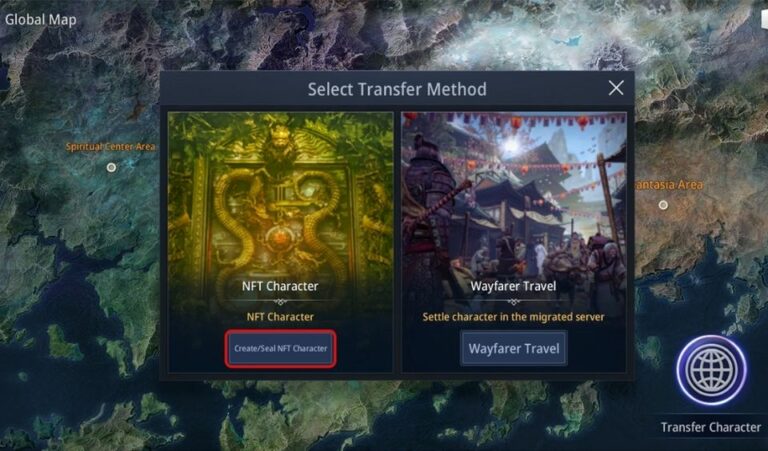The height and width of the screenshot is (451, 768).
Task: Click the Fantasia Area text label
Action: (668, 185)
